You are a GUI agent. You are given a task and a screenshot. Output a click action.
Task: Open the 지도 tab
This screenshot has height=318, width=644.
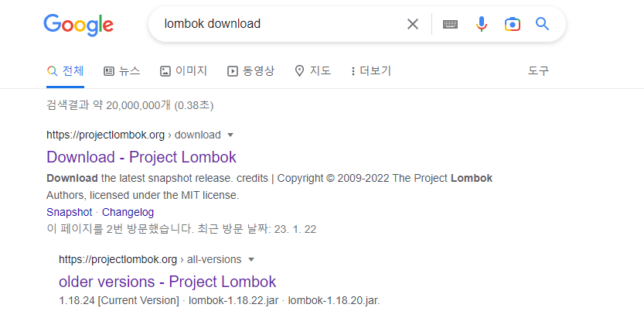[313, 71]
